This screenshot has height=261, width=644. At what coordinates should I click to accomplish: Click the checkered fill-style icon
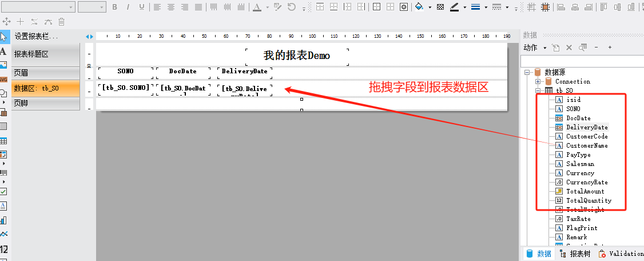click(440, 6)
